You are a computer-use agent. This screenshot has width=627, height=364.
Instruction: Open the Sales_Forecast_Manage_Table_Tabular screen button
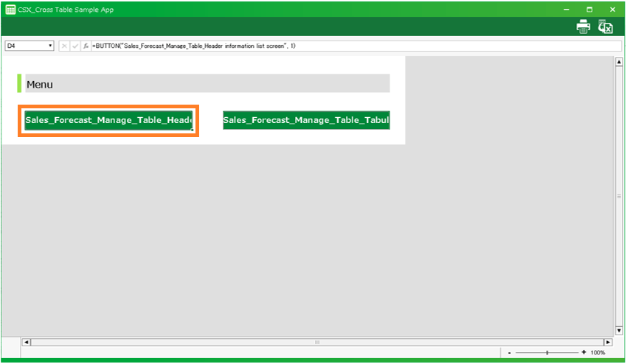pyautogui.click(x=306, y=120)
